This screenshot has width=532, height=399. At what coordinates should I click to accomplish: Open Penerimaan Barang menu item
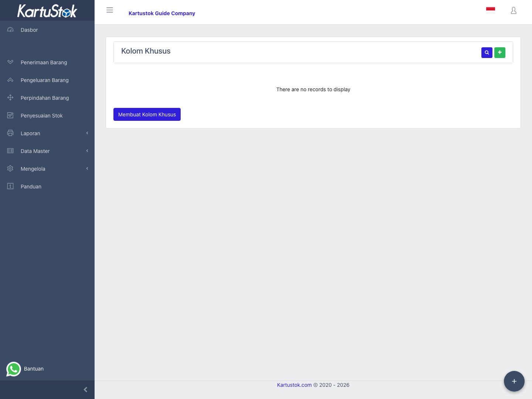[47, 62]
